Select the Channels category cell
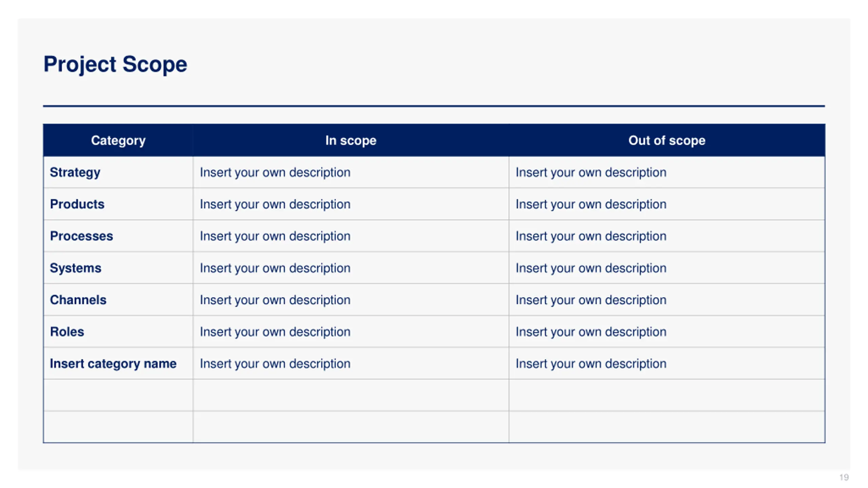The image size is (868, 488). (x=118, y=300)
